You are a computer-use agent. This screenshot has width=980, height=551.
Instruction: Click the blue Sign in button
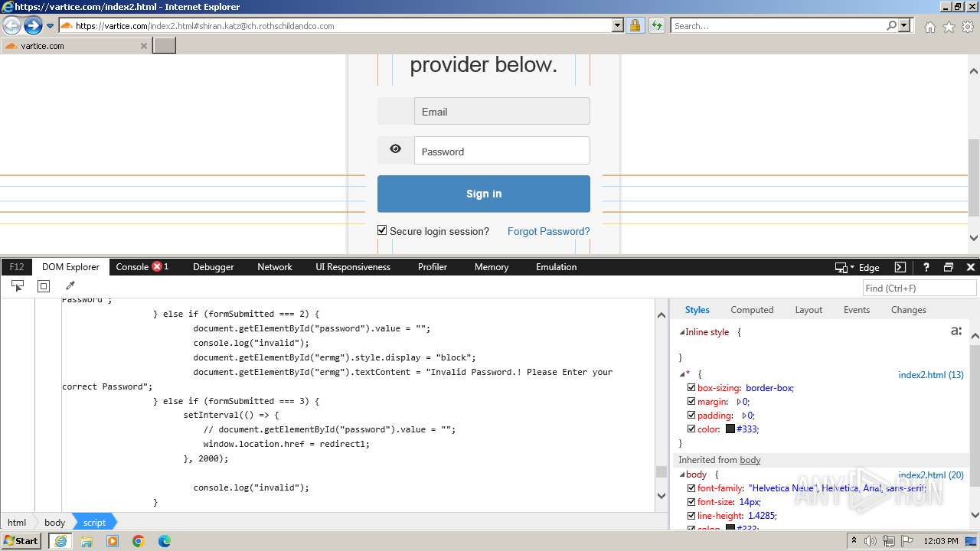coord(484,194)
